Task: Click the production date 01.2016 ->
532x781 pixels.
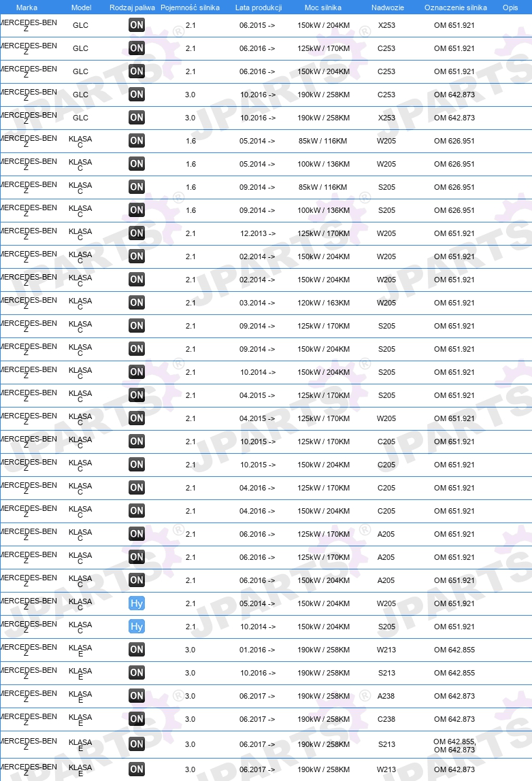Action: 257,650
